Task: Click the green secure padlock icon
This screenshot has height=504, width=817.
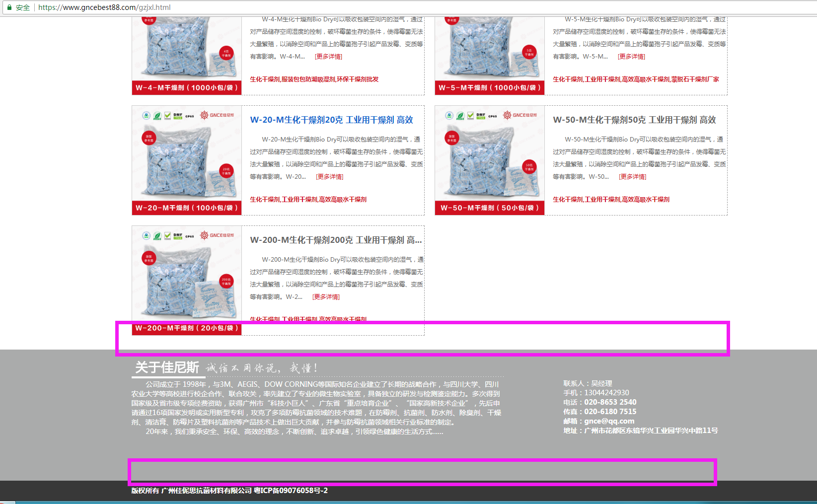Action: click(9, 7)
